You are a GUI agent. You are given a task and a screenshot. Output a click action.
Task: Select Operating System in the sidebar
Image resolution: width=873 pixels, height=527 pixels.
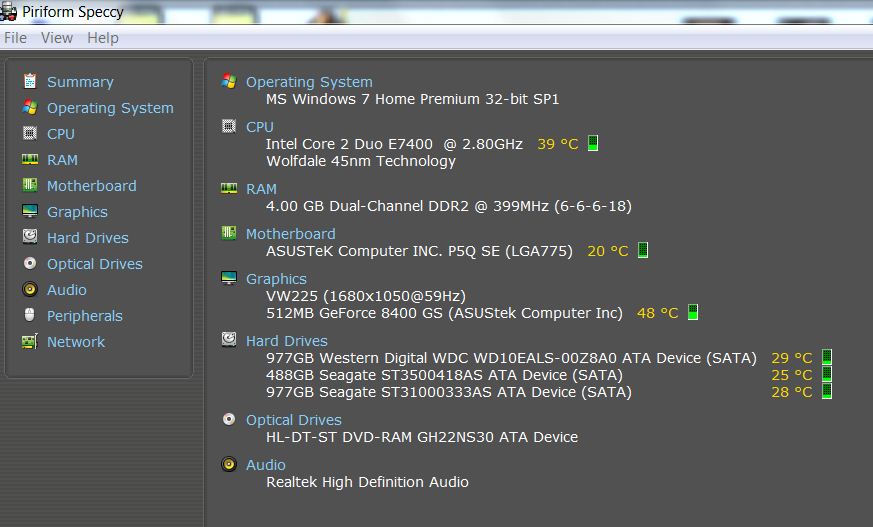point(110,108)
